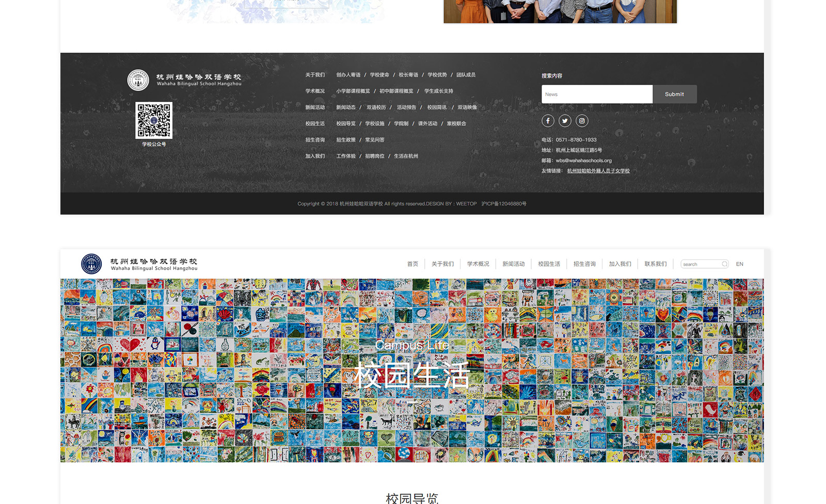Click the magnifier icon in header search
The width and height of the screenshot is (826, 504).
725,264
